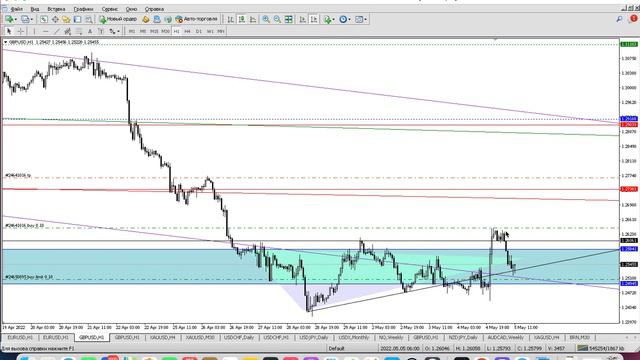This screenshot has height=360, width=640.
Task: Open the Indicators list icon
Action: tap(327, 19)
